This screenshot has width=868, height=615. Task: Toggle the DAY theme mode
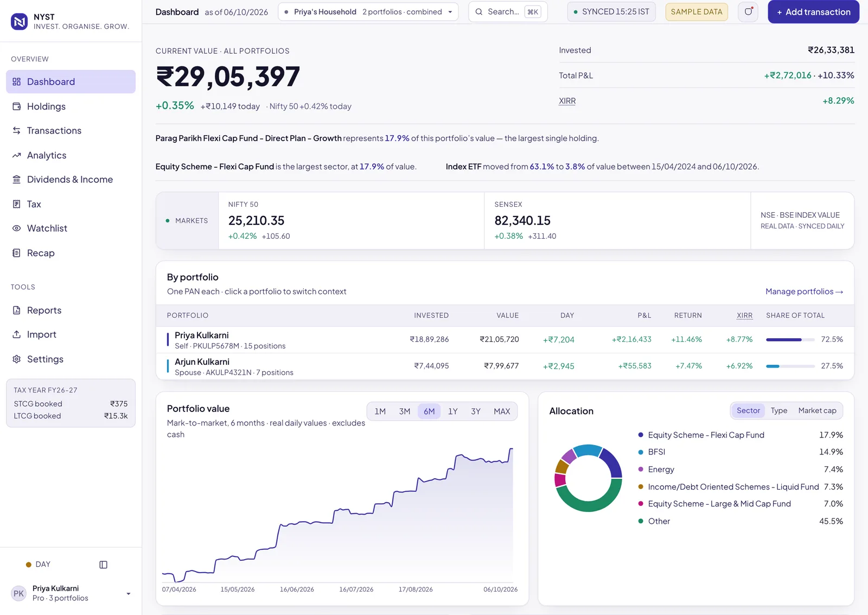pyautogui.click(x=38, y=565)
